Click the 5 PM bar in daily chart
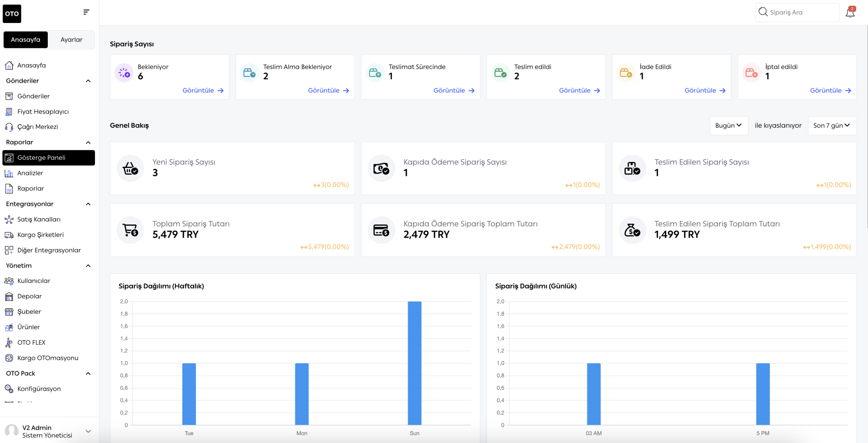 pos(763,394)
